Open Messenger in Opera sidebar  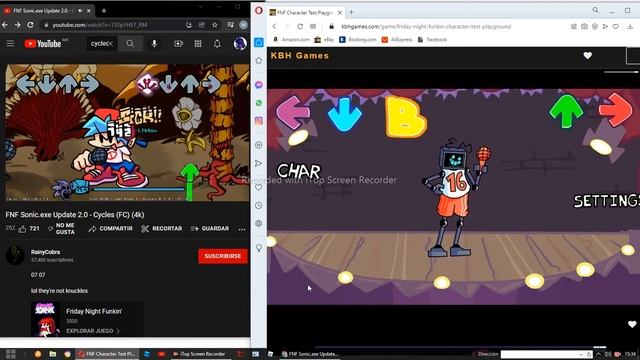pyautogui.click(x=258, y=85)
